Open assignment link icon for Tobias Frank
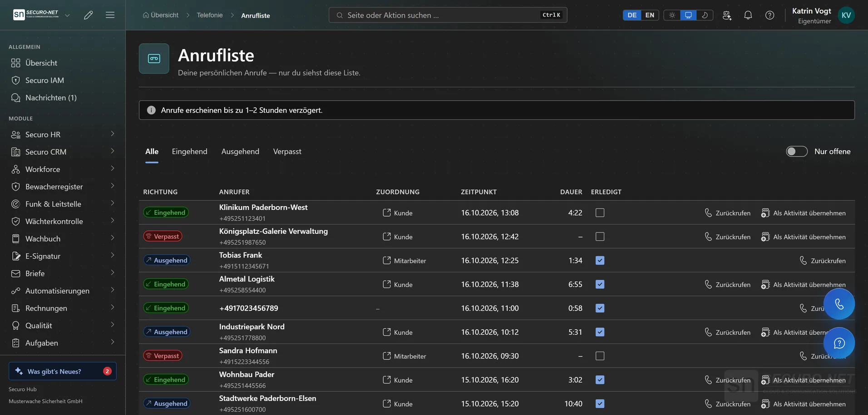Viewport: 868px width, 415px height. [x=387, y=260]
